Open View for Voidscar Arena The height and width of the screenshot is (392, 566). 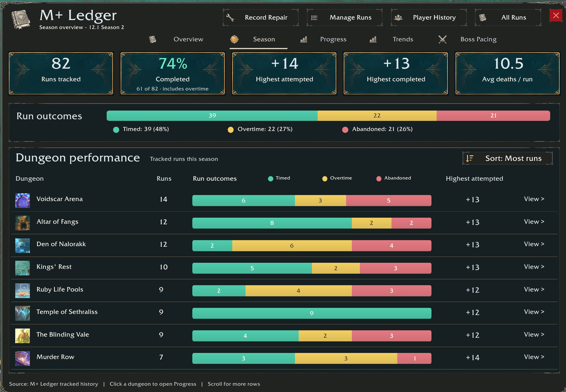[534, 199]
